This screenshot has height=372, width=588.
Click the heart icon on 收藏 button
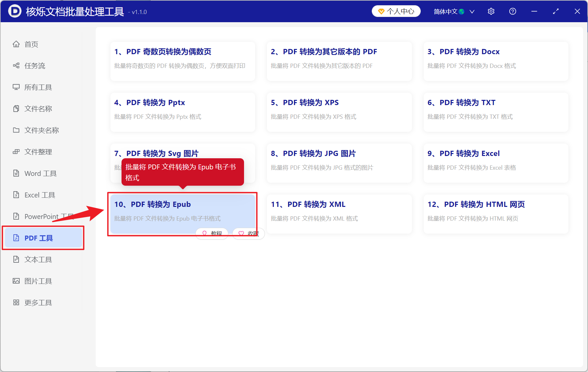[x=241, y=233]
